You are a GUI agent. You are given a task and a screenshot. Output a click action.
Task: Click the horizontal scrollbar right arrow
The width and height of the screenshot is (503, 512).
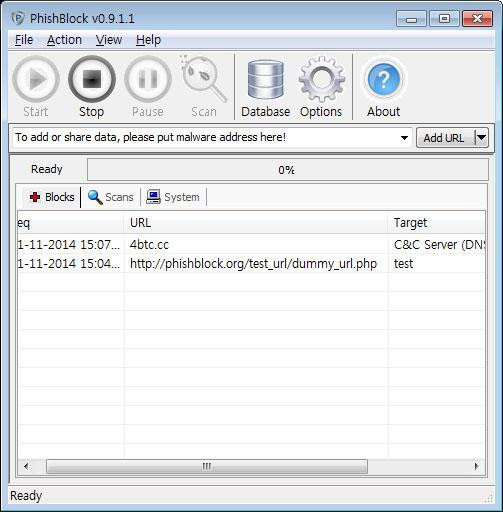click(x=477, y=466)
